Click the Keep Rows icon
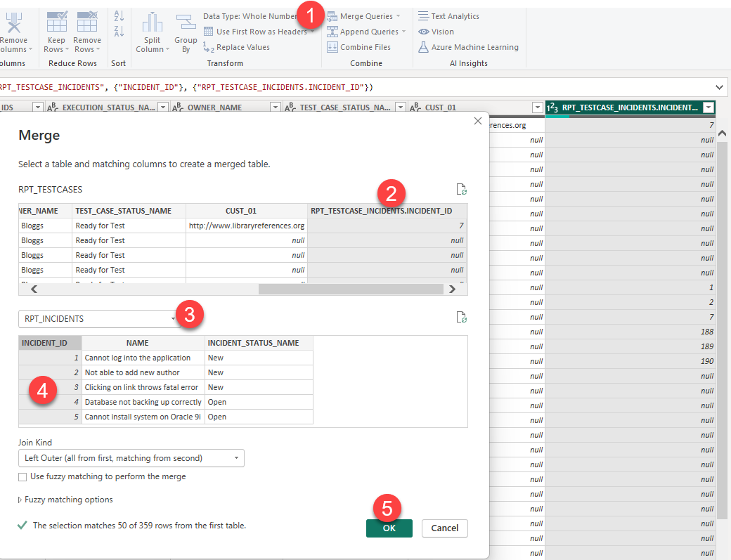 click(56, 22)
